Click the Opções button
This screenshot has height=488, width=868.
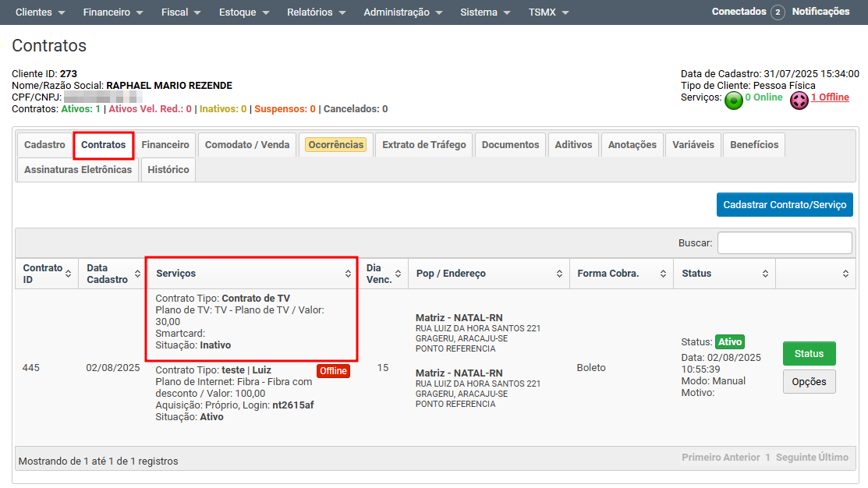[x=809, y=382]
